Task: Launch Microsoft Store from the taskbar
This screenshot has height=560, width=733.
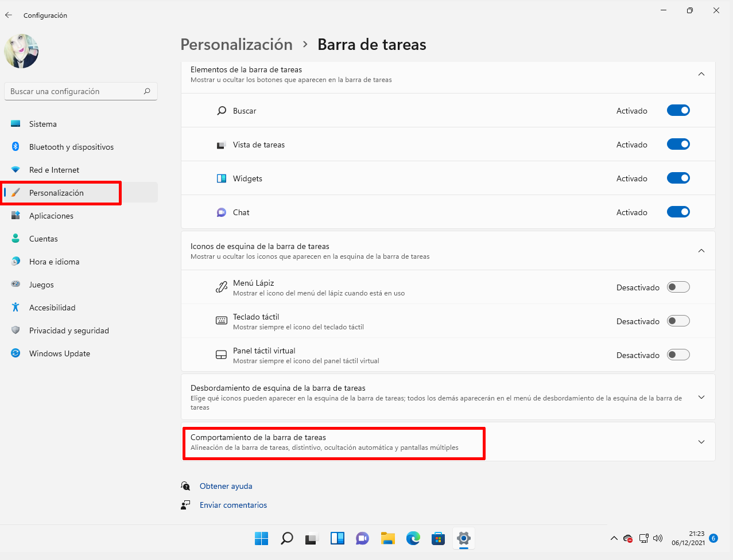Action: click(x=438, y=539)
